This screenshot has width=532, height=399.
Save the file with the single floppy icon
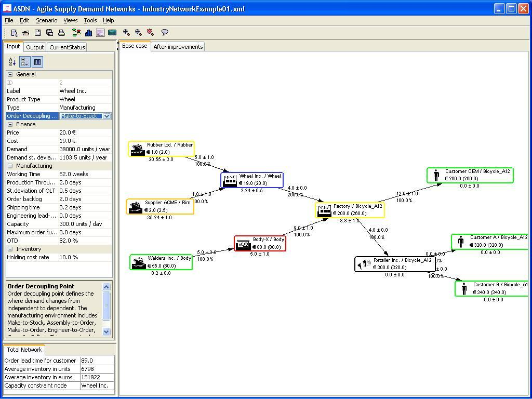pyautogui.click(x=37, y=33)
